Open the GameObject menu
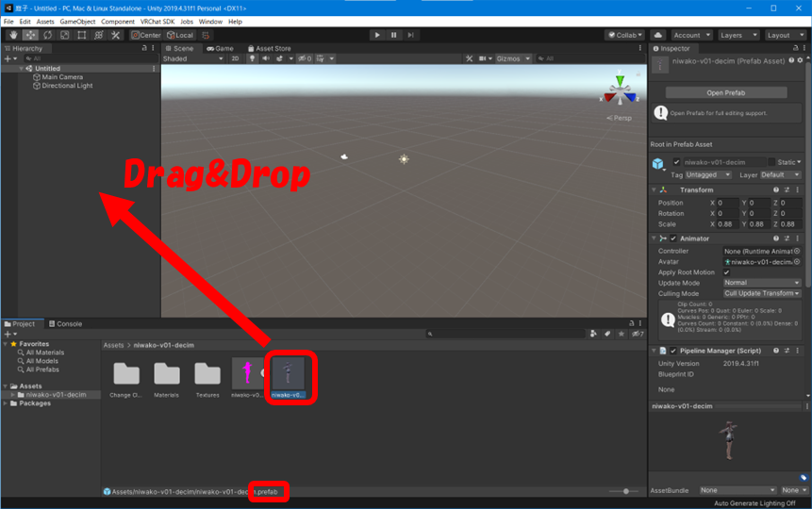The width and height of the screenshot is (812, 509). pos(77,21)
